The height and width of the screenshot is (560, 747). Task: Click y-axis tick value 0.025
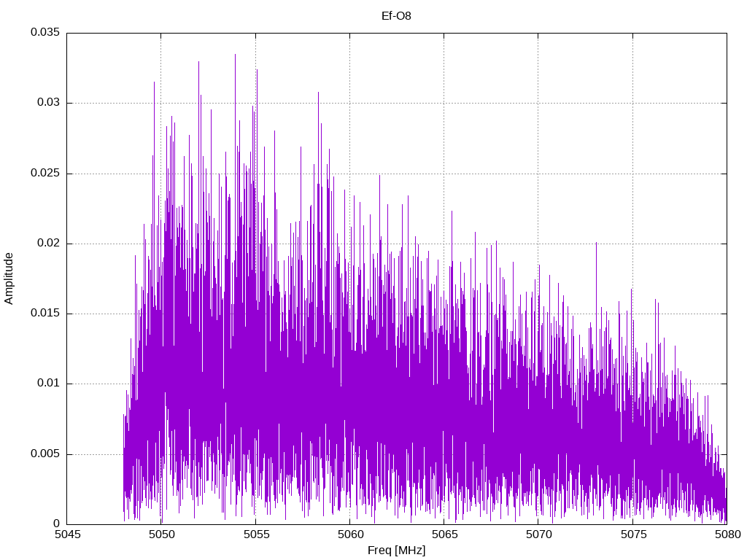45,173
